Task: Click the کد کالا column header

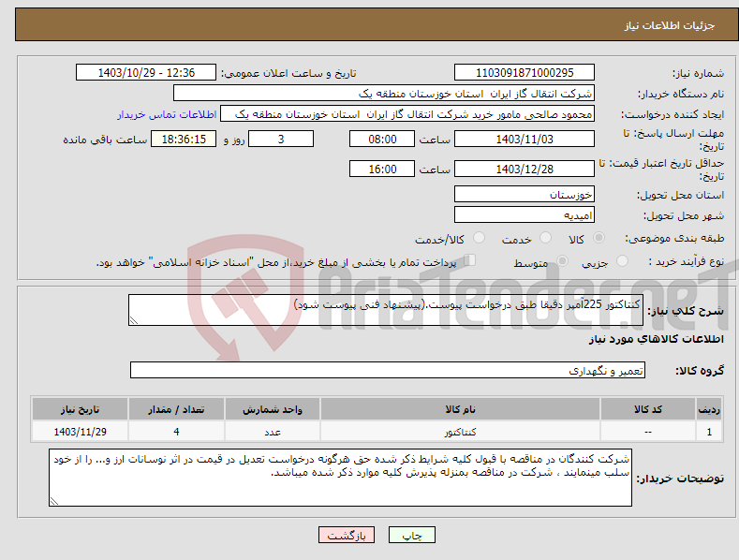Action: pos(648,409)
